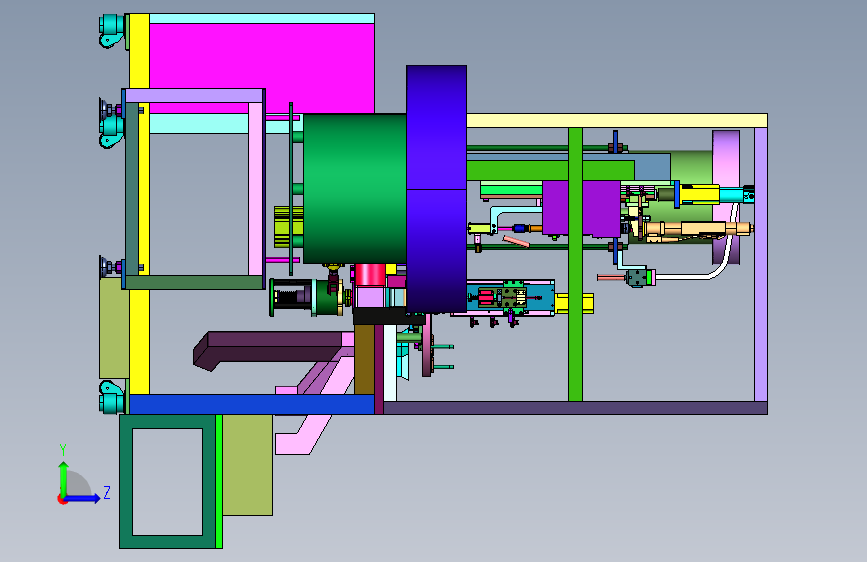Select the purple block on the green post
This screenshot has height=562, width=867.
pyautogui.click(x=581, y=208)
